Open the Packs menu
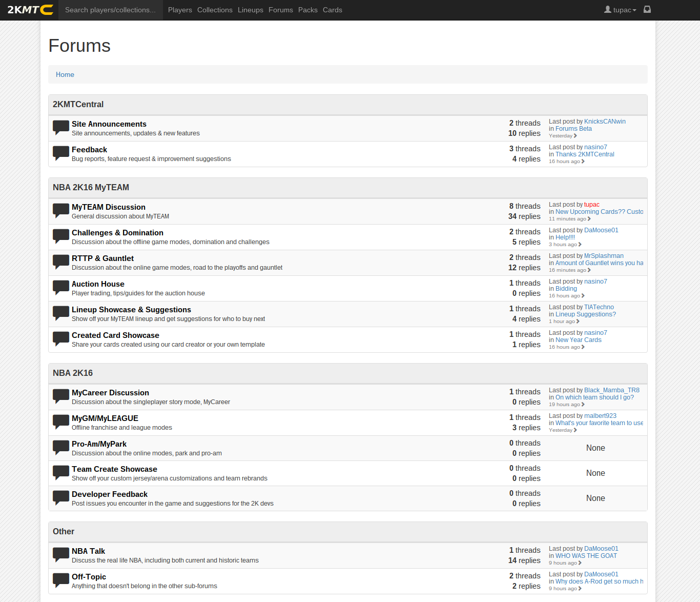Viewport: 700px width, 602px height. (x=308, y=10)
